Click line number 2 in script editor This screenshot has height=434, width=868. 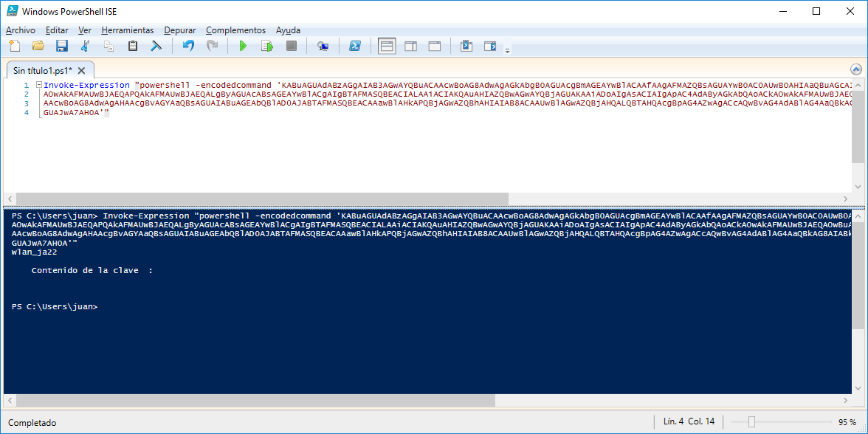26,94
